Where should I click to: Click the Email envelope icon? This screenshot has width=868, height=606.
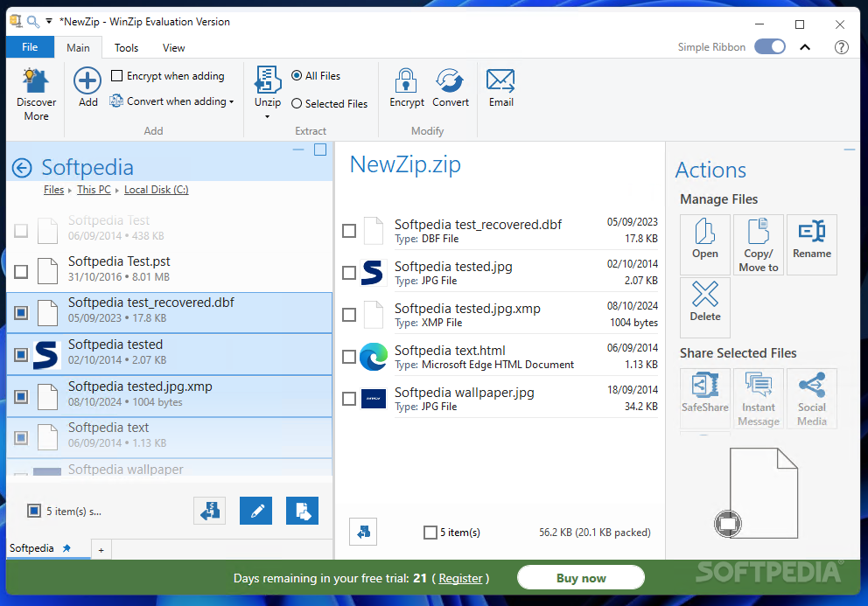click(500, 80)
